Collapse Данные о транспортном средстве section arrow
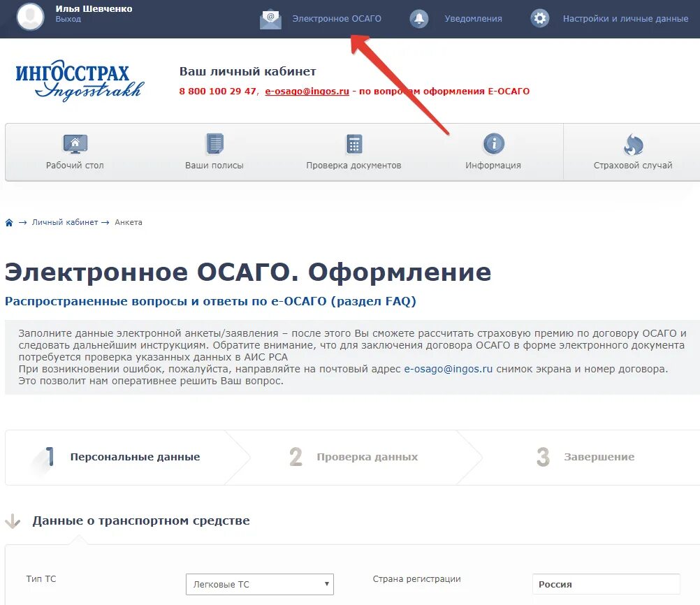 tap(13, 521)
